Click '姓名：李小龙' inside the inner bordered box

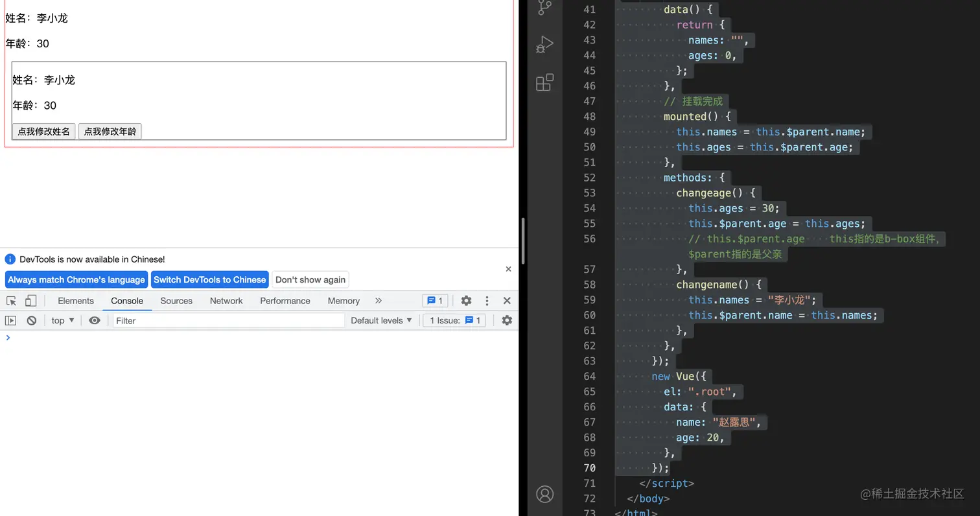coord(44,80)
